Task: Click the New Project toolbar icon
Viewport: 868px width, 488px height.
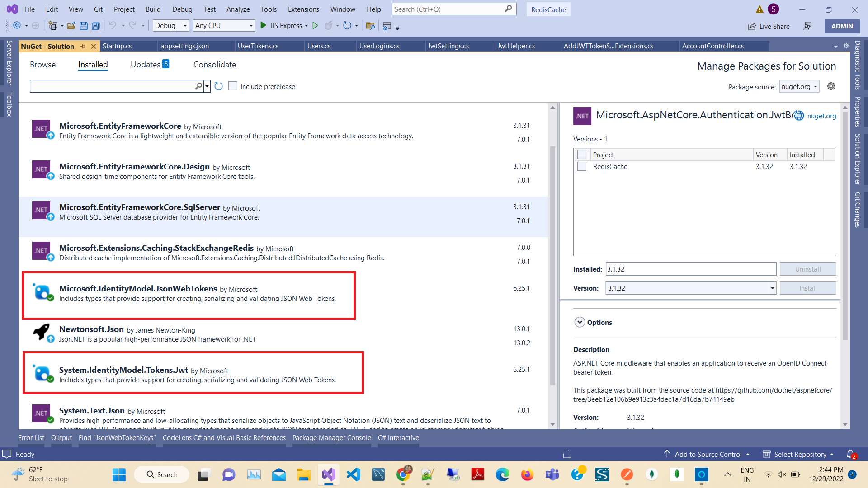Action: [x=53, y=26]
